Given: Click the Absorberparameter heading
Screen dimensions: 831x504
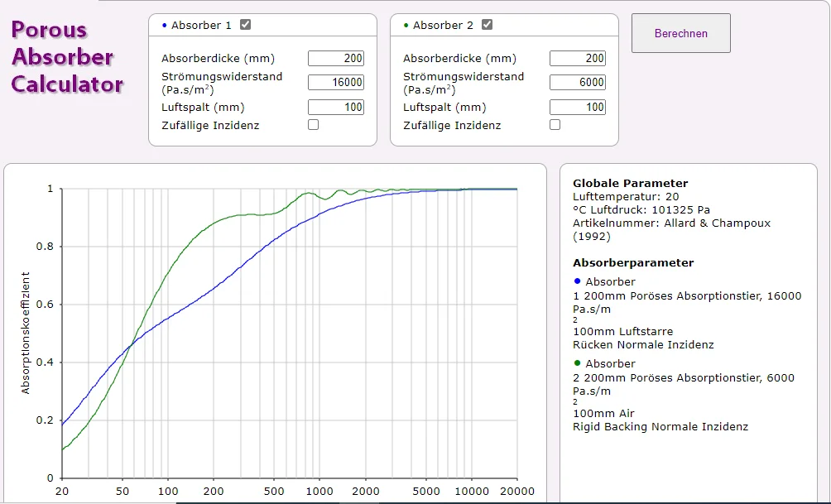Looking at the screenshot, I should point(633,263).
